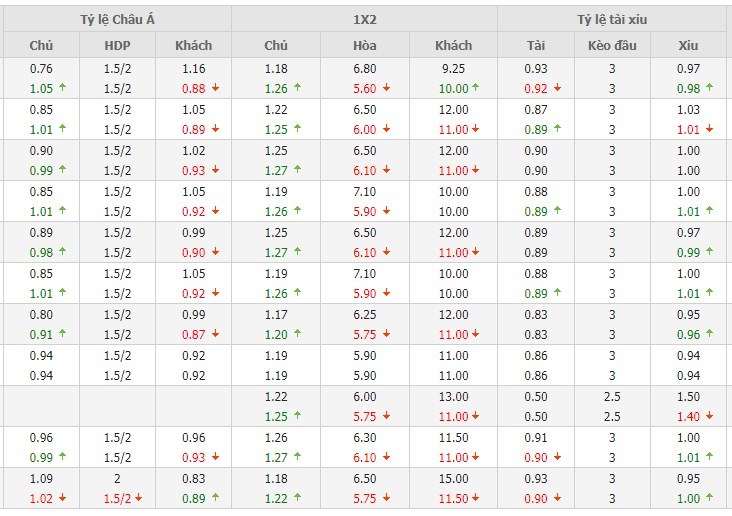732x516 pixels.
Task: Click the green up arrow next to 1.05
Action: pyautogui.click(x=63, y=88)
